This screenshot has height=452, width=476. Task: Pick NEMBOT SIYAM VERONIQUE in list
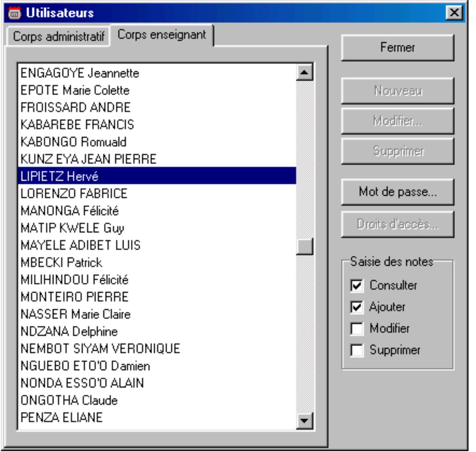[x=100, y=348]
